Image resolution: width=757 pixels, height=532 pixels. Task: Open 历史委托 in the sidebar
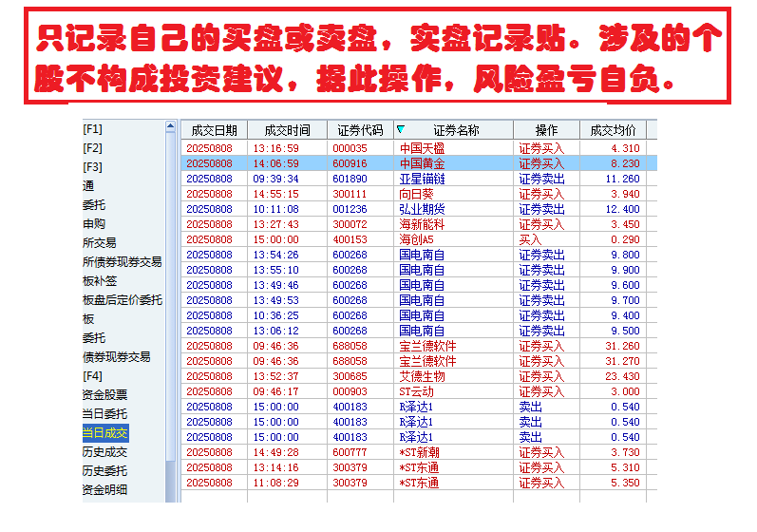coord(104,470)
